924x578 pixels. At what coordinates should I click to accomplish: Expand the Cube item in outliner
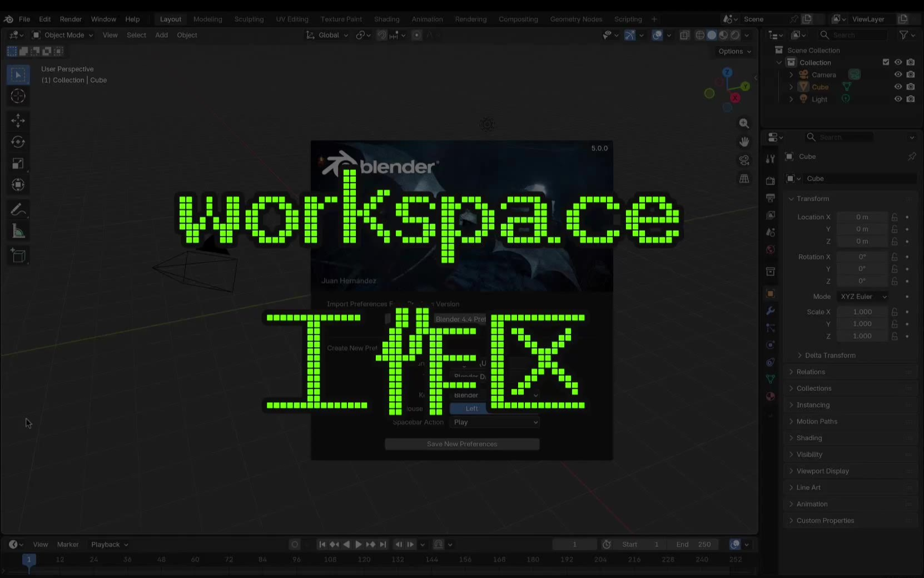point(791,87)
